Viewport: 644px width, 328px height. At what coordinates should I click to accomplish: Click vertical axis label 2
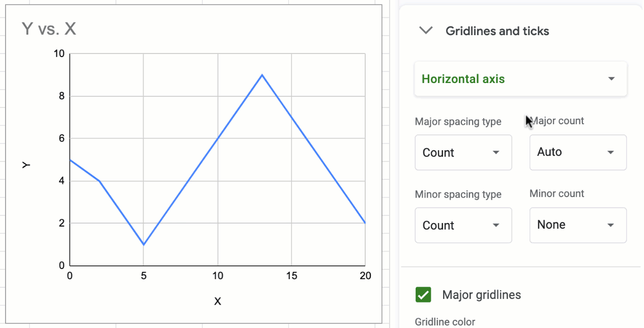(x=61, y=223)
